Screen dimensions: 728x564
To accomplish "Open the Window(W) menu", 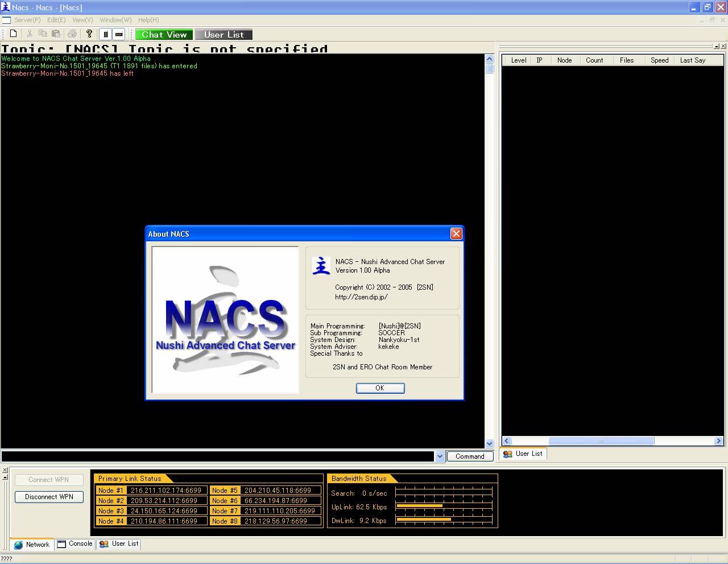I will (x=115, y=20).
